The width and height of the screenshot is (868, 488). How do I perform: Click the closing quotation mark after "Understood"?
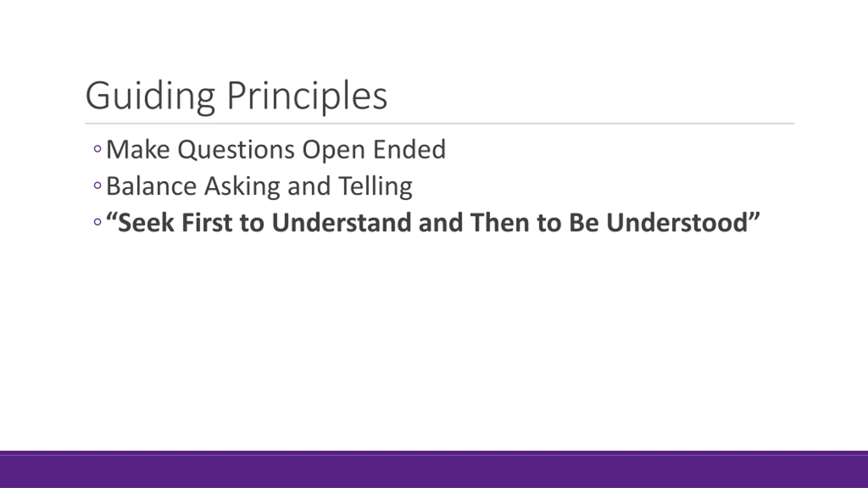pos(755,217)
